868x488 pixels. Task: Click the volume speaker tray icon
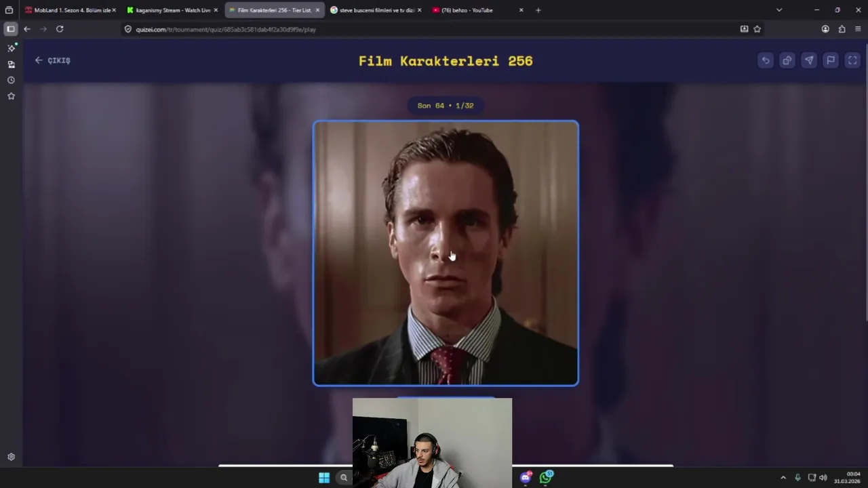tap(823, 478)
